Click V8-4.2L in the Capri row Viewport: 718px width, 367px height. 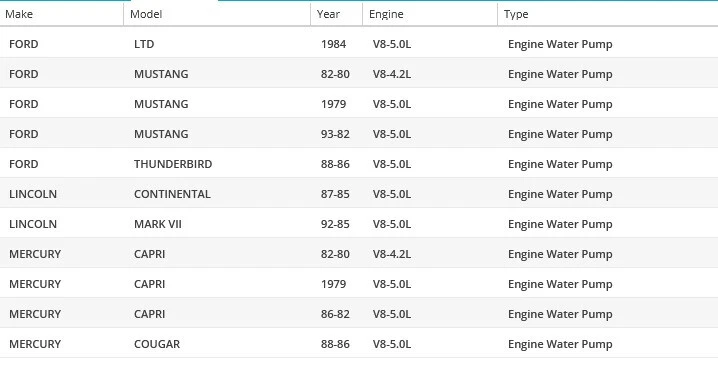(392, 254)
